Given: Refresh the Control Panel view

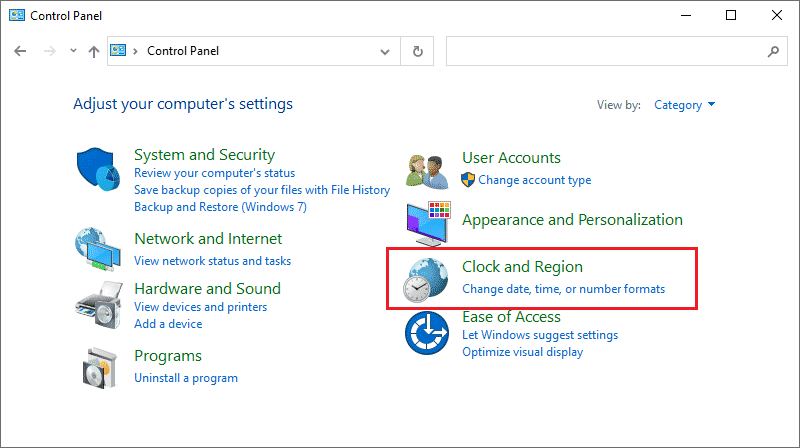Looking at the screenshot, I should 417,51.
